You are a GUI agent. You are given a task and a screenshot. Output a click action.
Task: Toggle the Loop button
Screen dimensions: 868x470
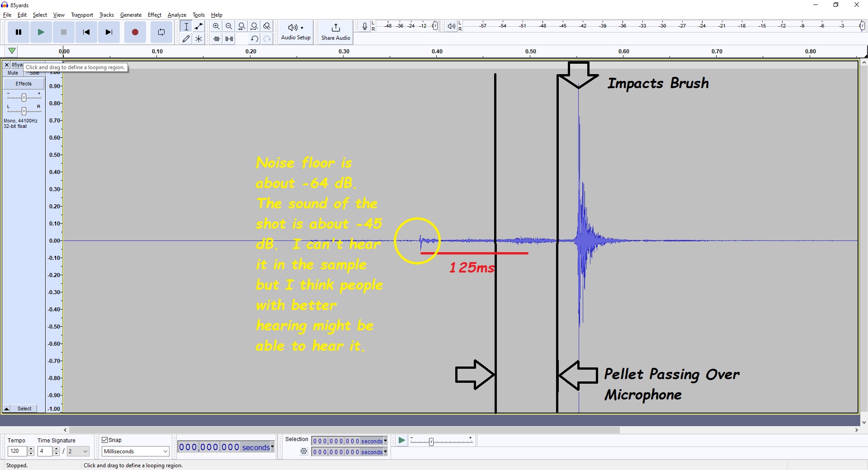(161, 32)
